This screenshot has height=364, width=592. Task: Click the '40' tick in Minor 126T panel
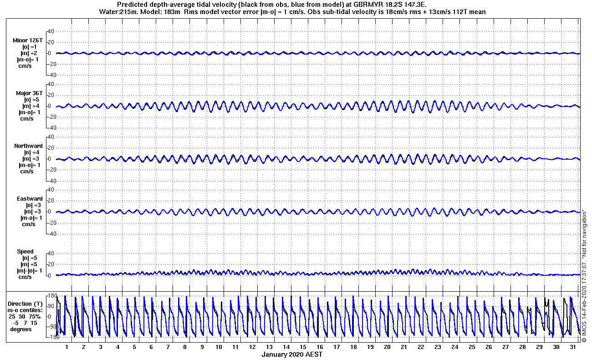(x=51, y=31)
